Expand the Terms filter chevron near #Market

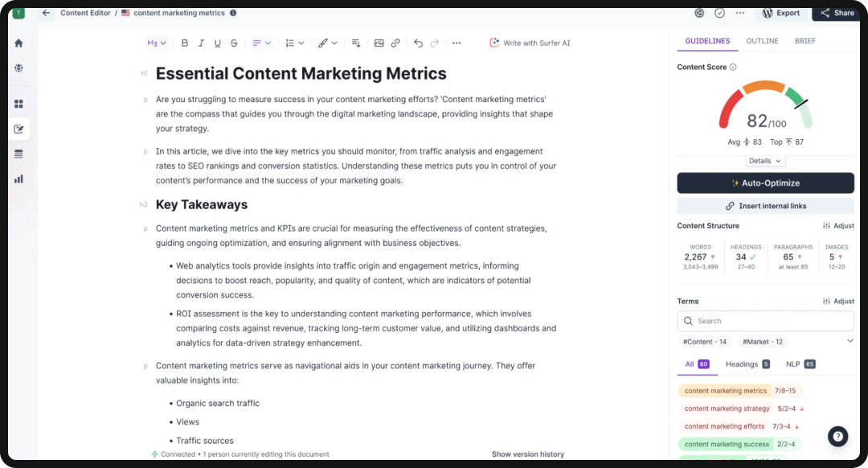(x=850, y=341)
